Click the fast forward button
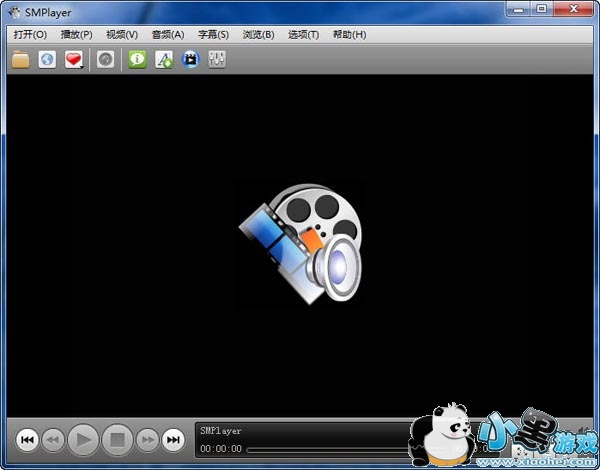600x470 pixels. click(148, 440)
